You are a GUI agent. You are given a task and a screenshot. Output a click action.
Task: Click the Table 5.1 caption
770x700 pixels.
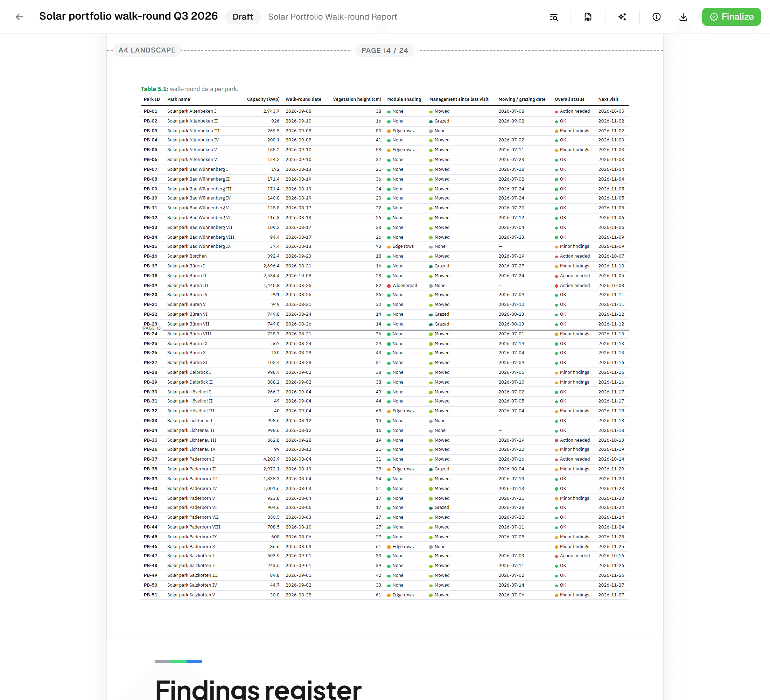click(x=189, y=89)
